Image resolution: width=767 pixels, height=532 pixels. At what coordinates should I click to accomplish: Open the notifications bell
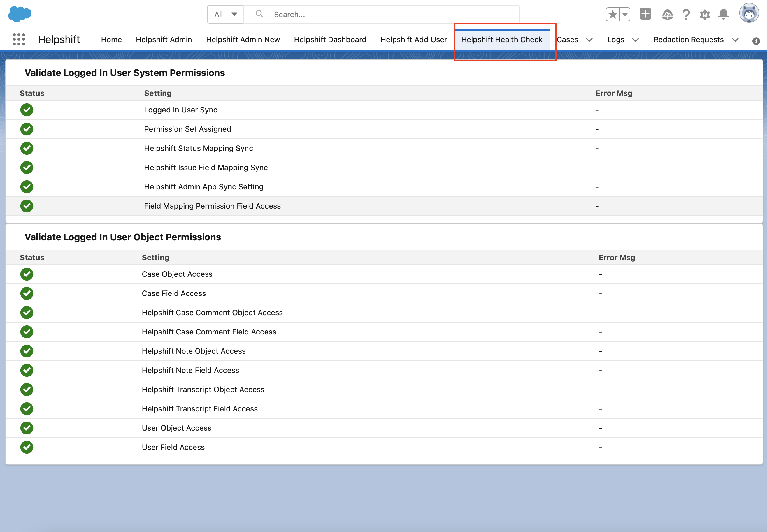click(723, 14)
